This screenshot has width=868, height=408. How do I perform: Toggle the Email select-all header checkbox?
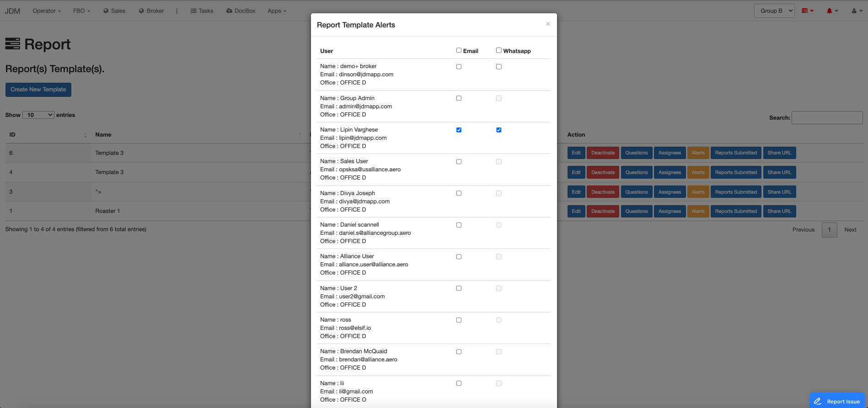[459, 50]
